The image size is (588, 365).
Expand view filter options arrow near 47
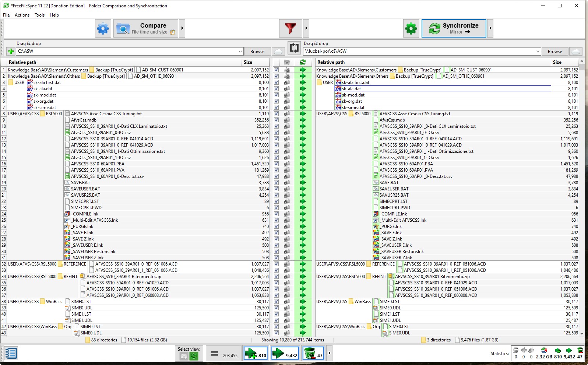[329, 354]
